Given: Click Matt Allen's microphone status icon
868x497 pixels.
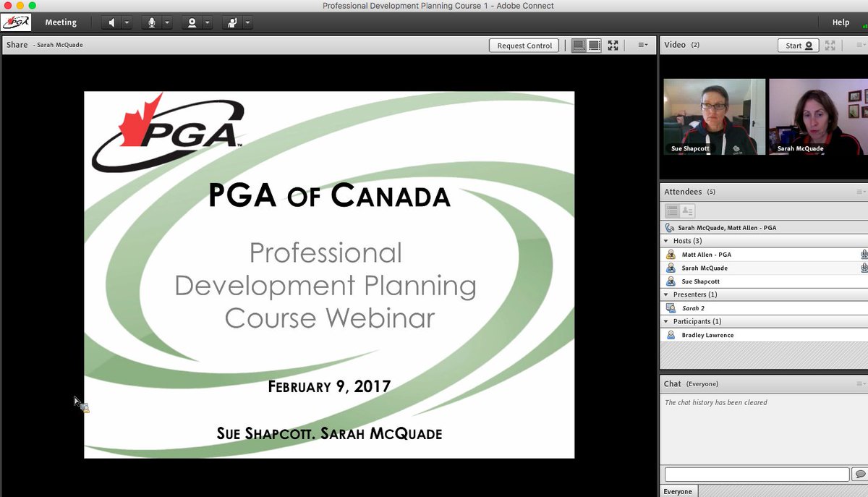Looking at the screenshot, I should coord(864,255).
